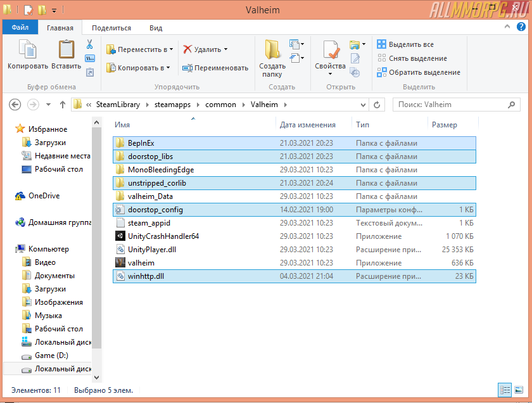Click the Refresh button next to address bar

point(377,105)
